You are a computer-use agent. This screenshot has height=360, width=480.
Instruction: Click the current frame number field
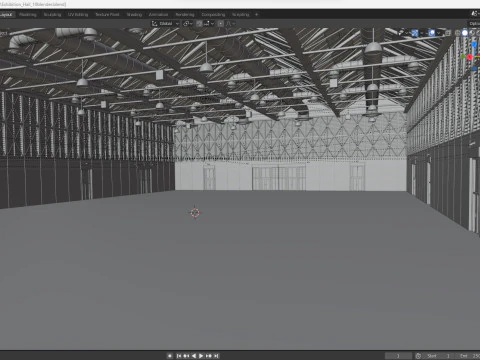[x=398, y=356]
